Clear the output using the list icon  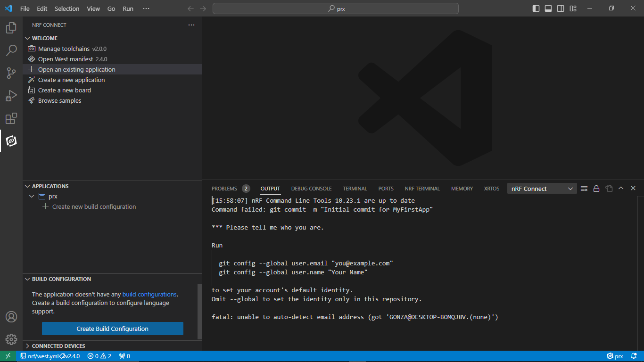coord(584,189)
